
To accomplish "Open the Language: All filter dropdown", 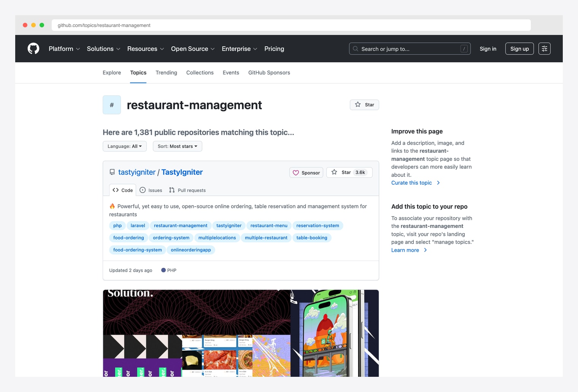I will pos(125,146).
